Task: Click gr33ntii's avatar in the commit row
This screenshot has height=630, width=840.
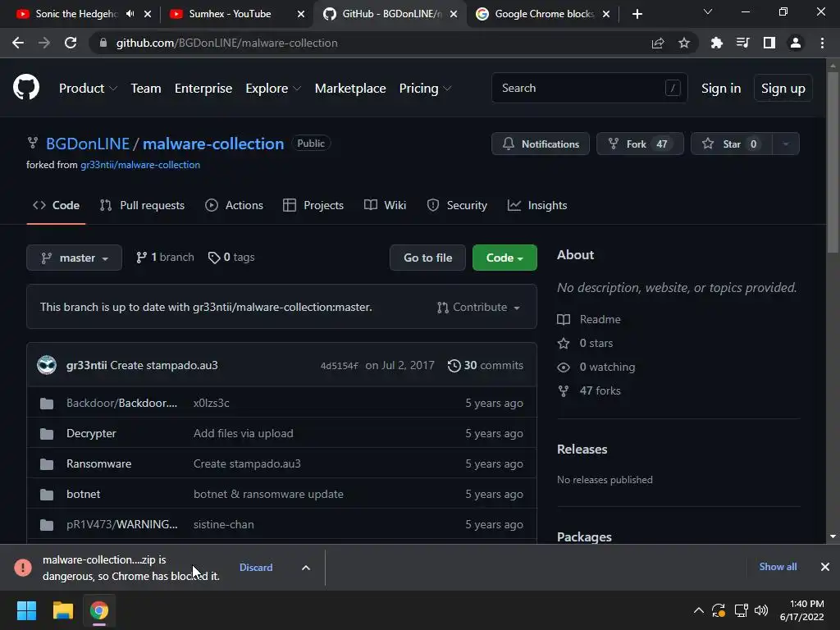Action: click(x=47, y=365)
